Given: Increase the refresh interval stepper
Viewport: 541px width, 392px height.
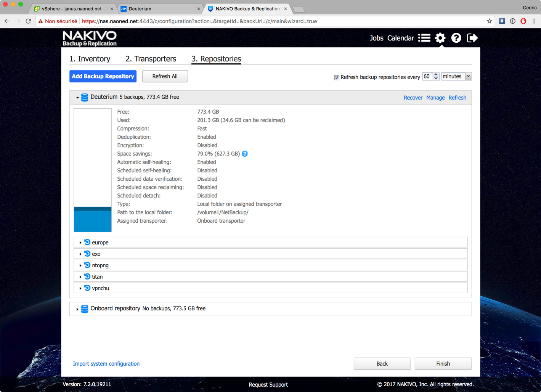Looking at the screenshot, I should (436, 74).
